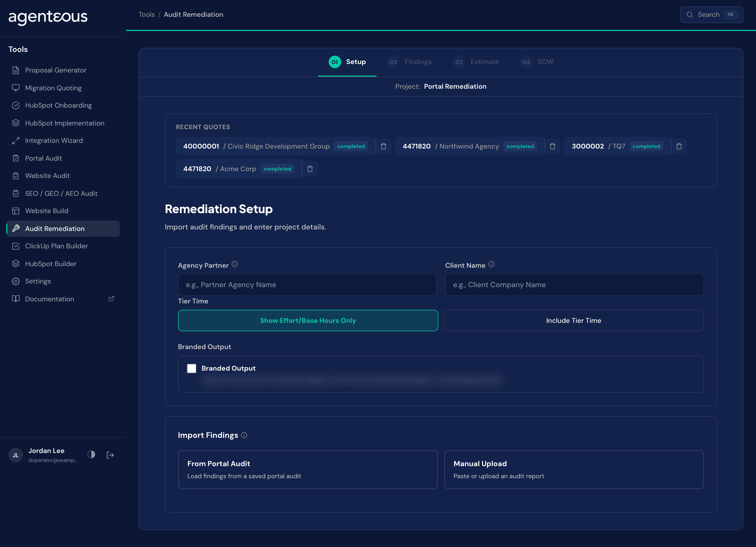The image size is (756, 547).
Task: Delete the Civic Ridge Development Group quote
Action: (383, 146)
